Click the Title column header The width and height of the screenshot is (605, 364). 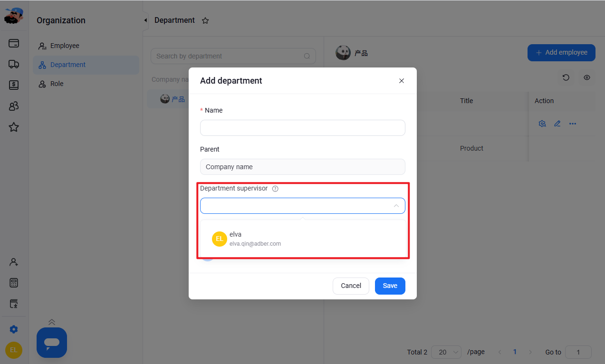[467, 101]
